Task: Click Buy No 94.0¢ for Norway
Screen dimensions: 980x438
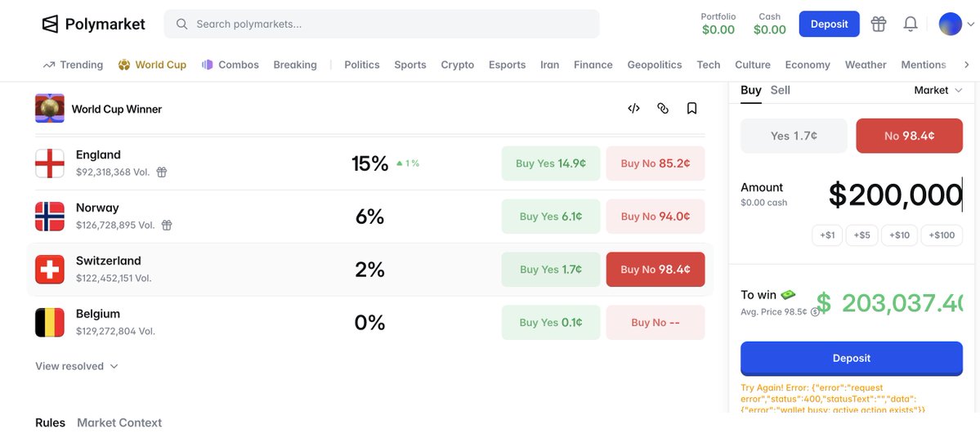Action: [656, 217]
